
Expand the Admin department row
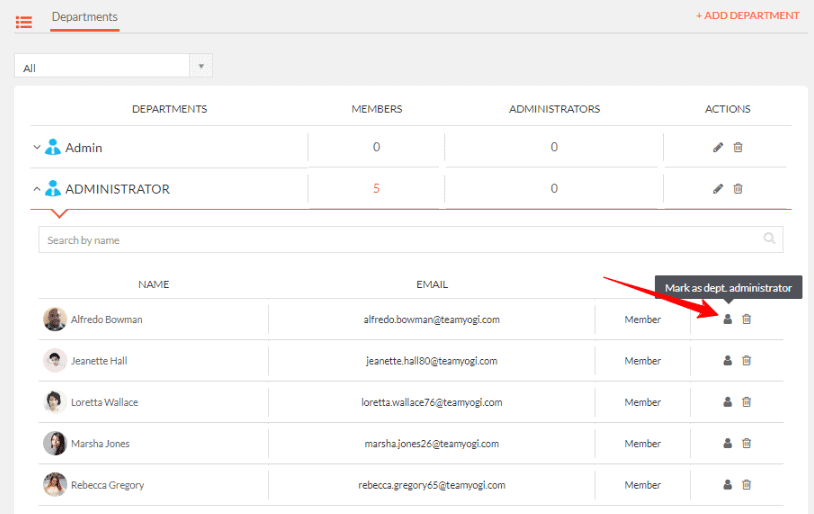click(37, 147)
